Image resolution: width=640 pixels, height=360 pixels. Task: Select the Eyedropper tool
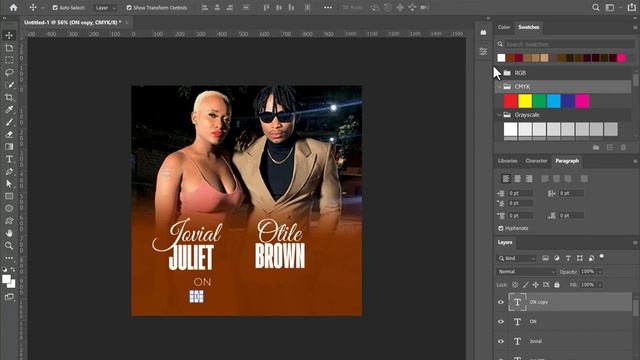coord(9,110)
